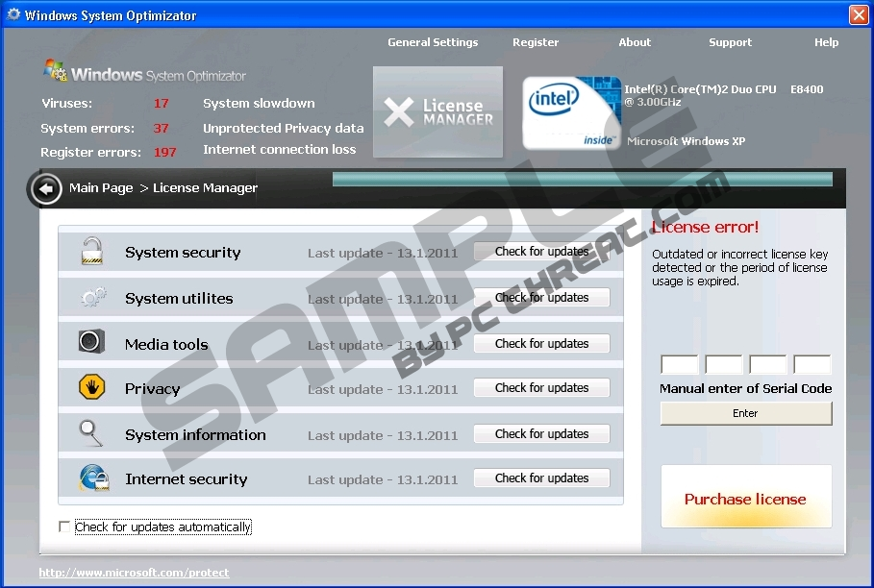The width and height of the screenshot is (874, 588).
Task: Select the System utilites gears icon
Action: pos(93,297)
